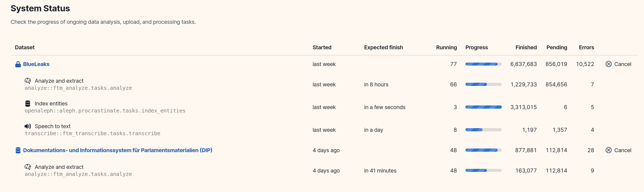This screenshot has width=644, height=192.
Task: Select the brain icon for BlueLeaks Analyze and extract
Action: (28, 80)
